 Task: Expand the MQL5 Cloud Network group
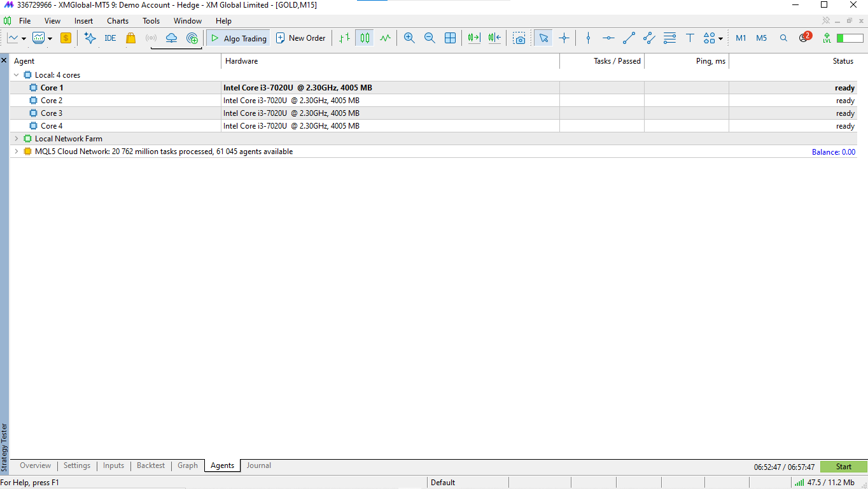[17, 152]
